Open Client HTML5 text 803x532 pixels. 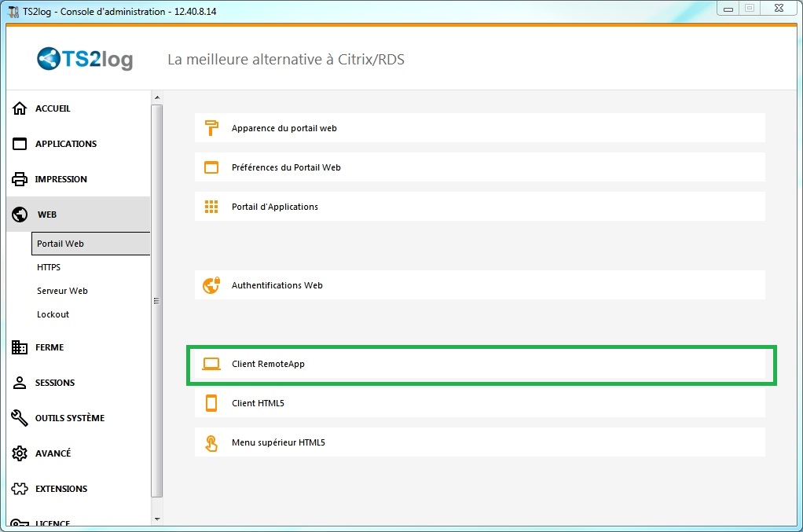coord(258,403)
